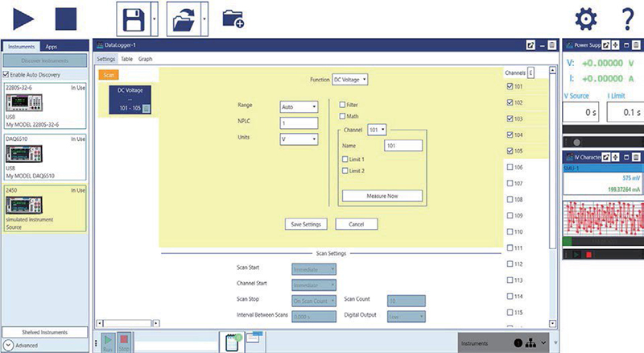
Task: Click Save Settings button
Action: [x=306, y=224]
